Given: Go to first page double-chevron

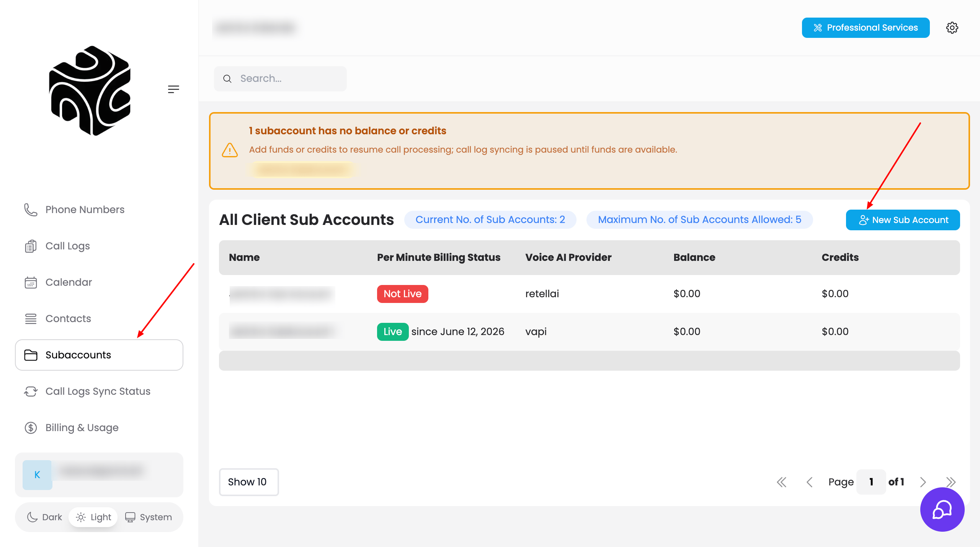Looking at the screenshot, I should 781,482.
